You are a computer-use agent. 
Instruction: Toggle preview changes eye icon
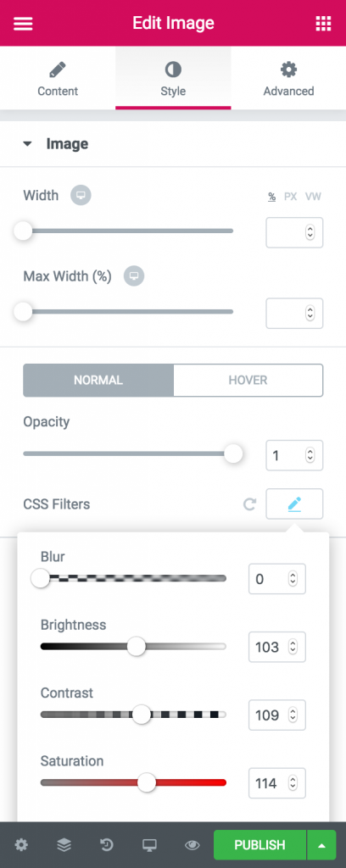pos(193,845)
